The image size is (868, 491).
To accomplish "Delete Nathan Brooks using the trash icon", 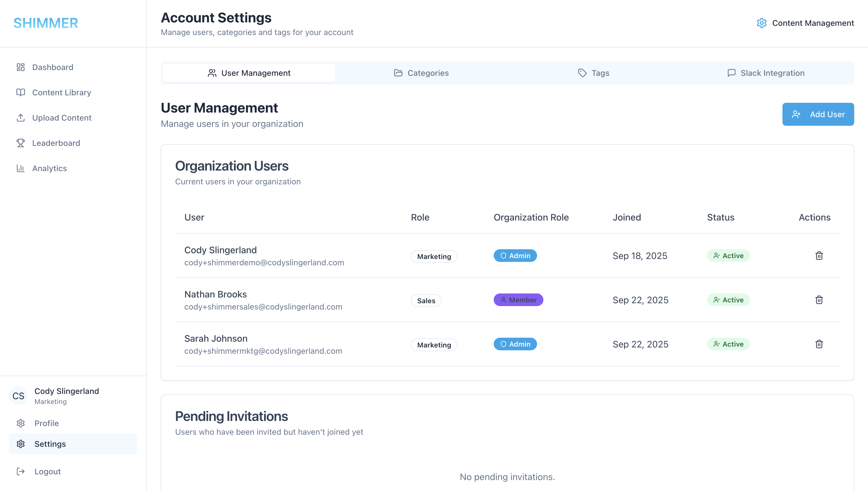I will [819, 300].
